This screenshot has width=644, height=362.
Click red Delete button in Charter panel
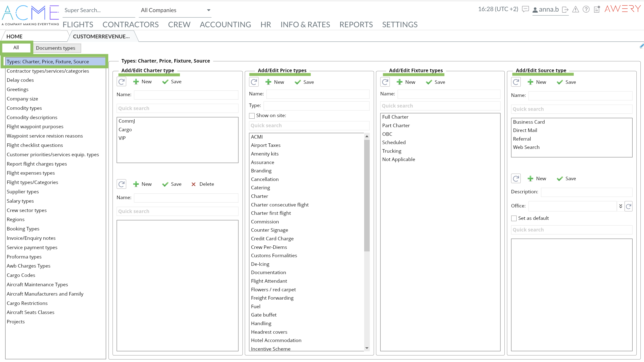pos(203,184)
